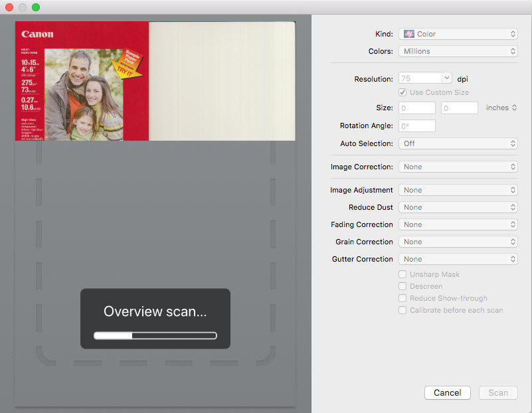Open the Colors dropdown showing Millions
This screenshot has height=413, width=532.
(458, 51)
